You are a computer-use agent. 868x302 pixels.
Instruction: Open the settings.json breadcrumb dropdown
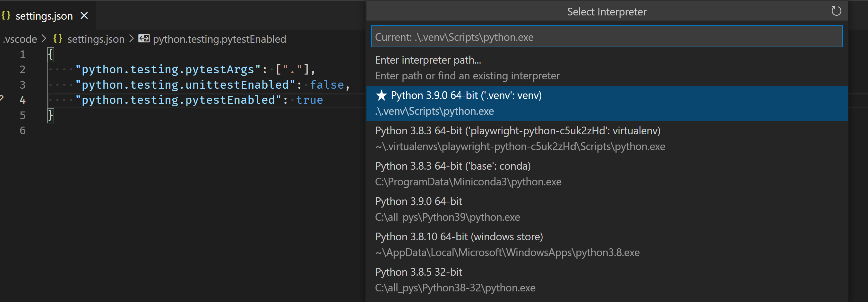(96, 39)
